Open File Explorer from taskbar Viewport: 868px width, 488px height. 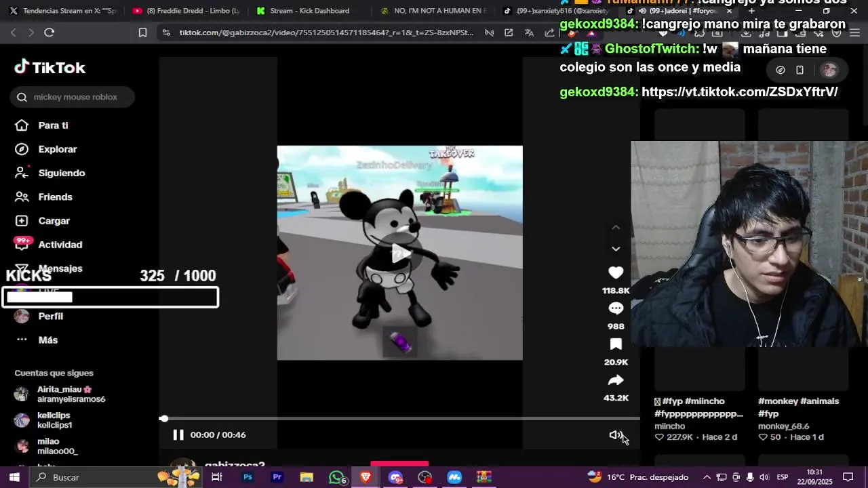(x=307, y=477)
